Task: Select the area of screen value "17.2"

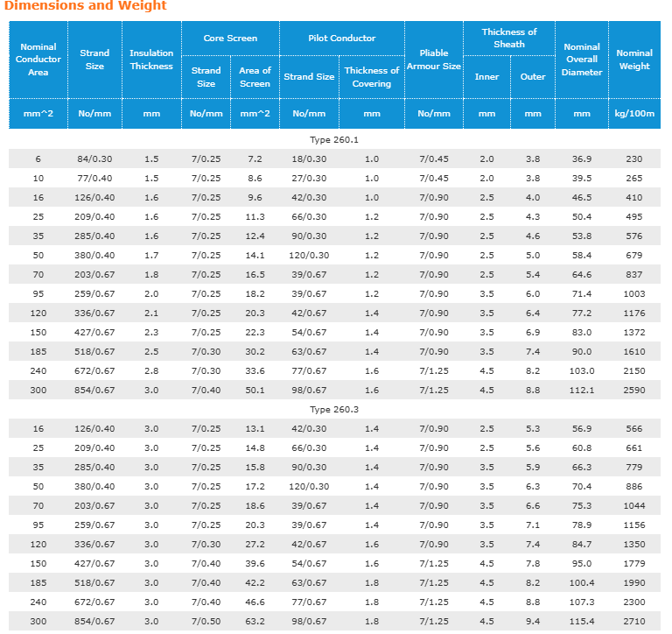Action: click(x=255, y=487)
